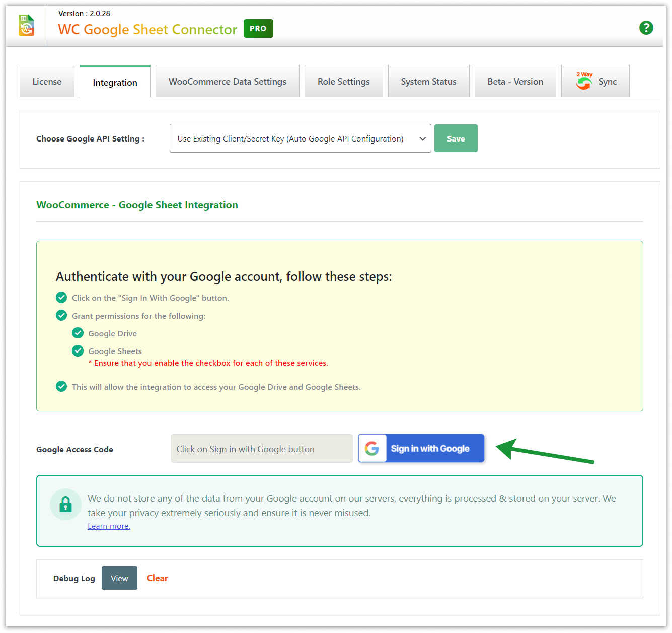Switch to the System Status tab
The width and height of the screenshot is (672, 633).
(x=428, y=81)
